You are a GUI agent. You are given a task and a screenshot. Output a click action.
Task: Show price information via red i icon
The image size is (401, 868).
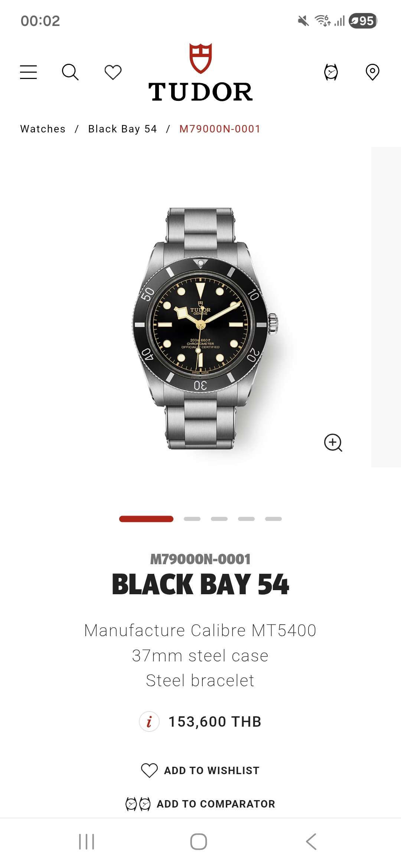click(149, 721)
